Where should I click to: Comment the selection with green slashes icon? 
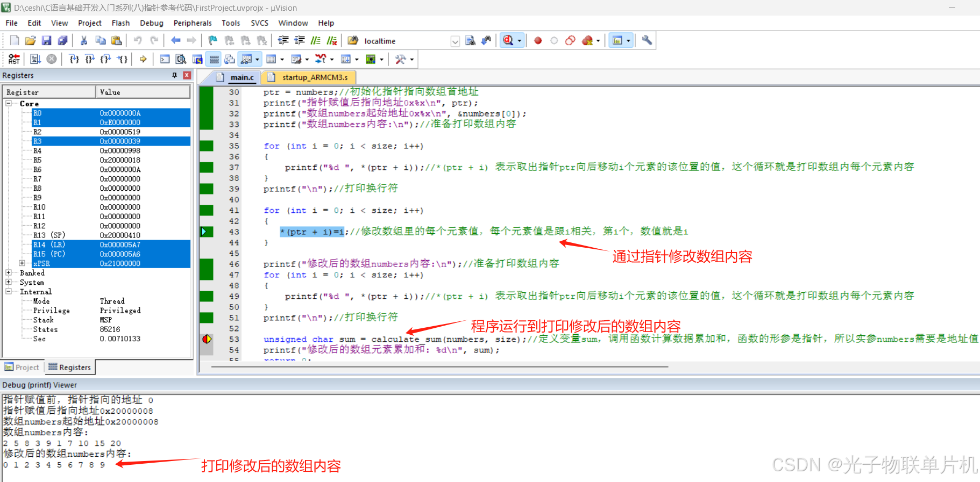pyautogui.click(x=316, y=40)
